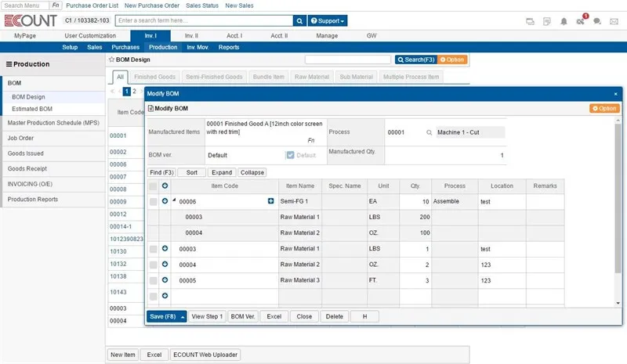The height and width of the screenshot is (364, 627).
Task: Open the chat bubble icon in header
Action: coord(598,21)
